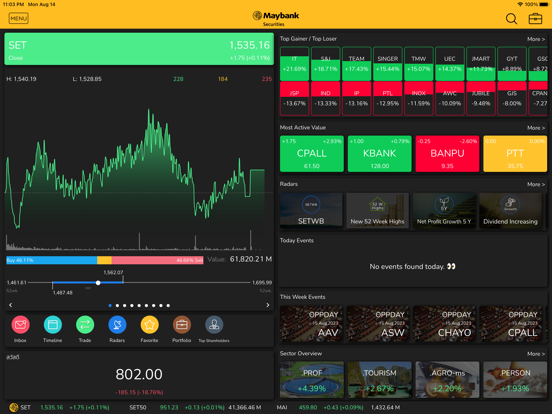This screenshot has width=552, height=414.
Task: Open the briefcase portfolio icon in header
Action: tap(535, 19)
